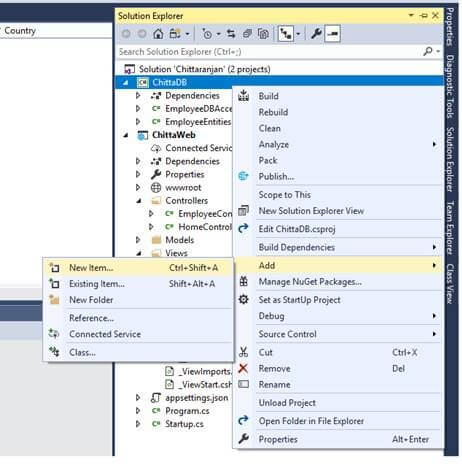Click the Pending Changes Filter clock icon
The height and width of the screenshot is (473, 462).
207,34
